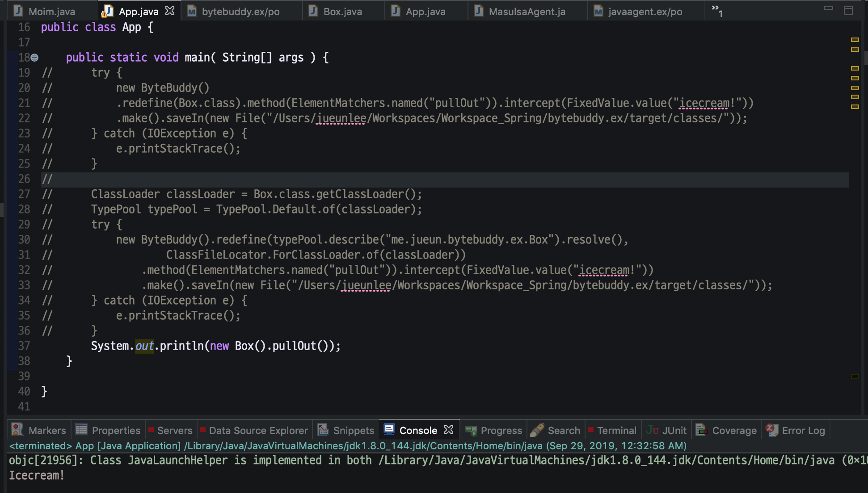This screenshot has height=493, width=868.
Task: Open the JUnit view icon
Action: (x=652, y=430)
